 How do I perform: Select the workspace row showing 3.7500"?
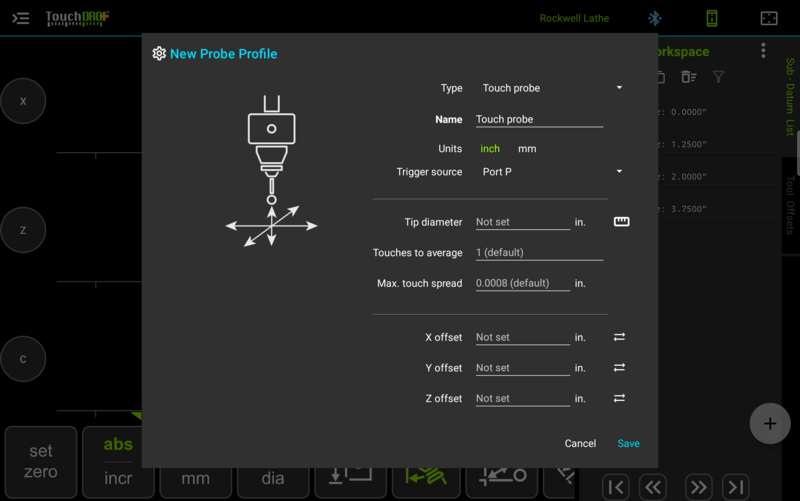click(x=718, y=209)
